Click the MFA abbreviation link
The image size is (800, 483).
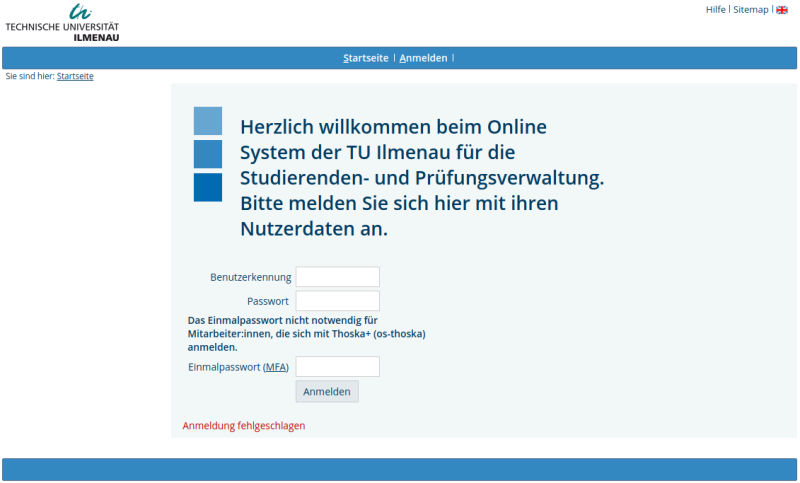coord(276,367)
